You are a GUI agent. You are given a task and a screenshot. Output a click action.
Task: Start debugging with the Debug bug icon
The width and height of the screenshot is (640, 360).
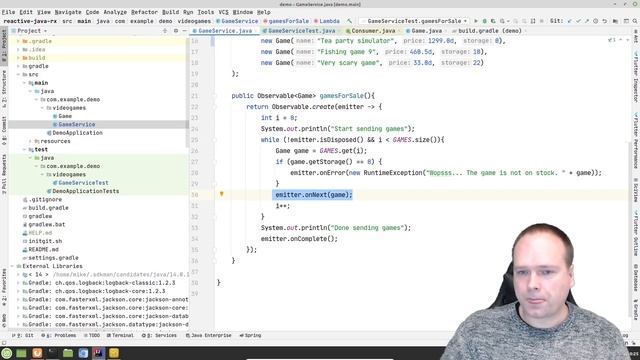pyautogui.click(x=484, y=21)
